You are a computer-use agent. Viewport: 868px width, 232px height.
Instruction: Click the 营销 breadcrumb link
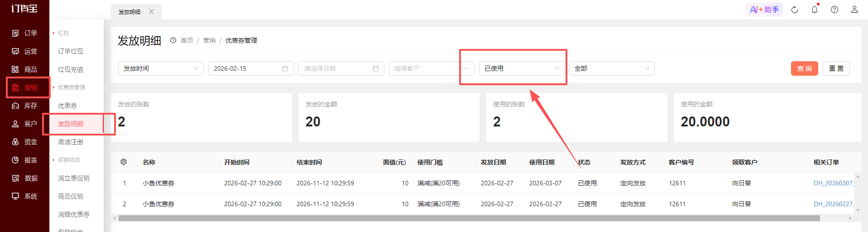point(209,40)
